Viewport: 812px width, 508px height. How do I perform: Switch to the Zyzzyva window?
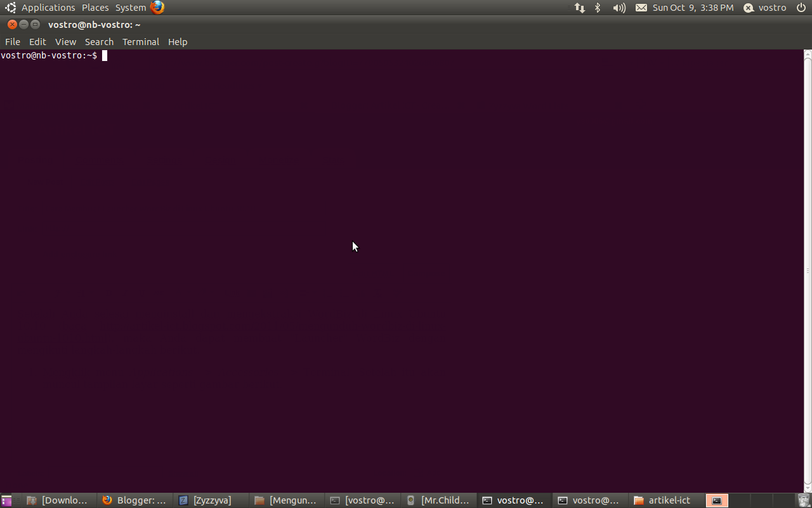click(211, 500)
